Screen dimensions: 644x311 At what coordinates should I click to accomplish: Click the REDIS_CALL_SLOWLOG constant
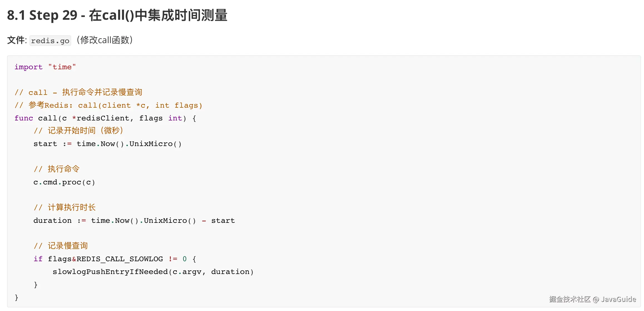pos(120,259)
